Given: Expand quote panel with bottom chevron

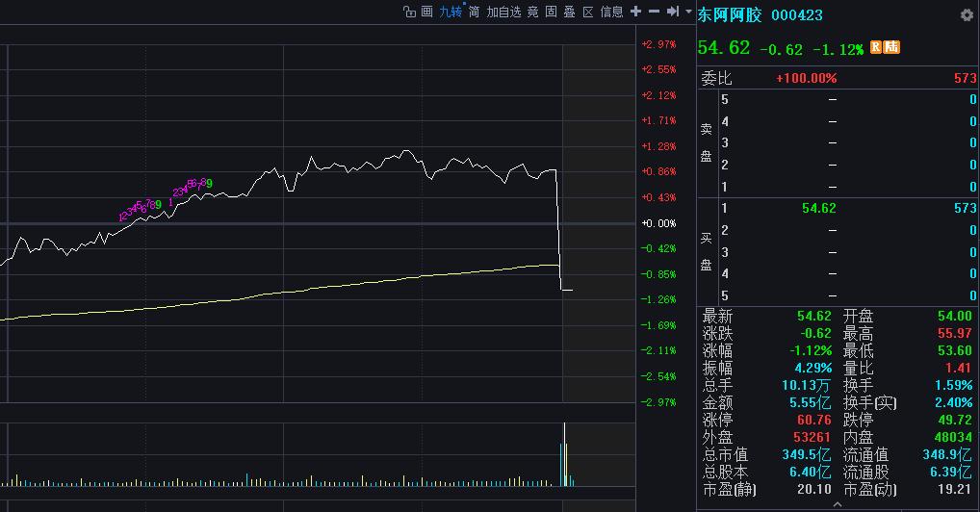Looking at the screenshot, I should 838,504.
